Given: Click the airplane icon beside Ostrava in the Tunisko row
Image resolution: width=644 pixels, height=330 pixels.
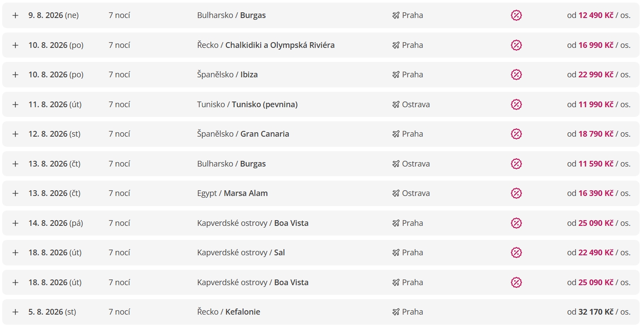Looking at the screenshot, I should click(396, 105).
